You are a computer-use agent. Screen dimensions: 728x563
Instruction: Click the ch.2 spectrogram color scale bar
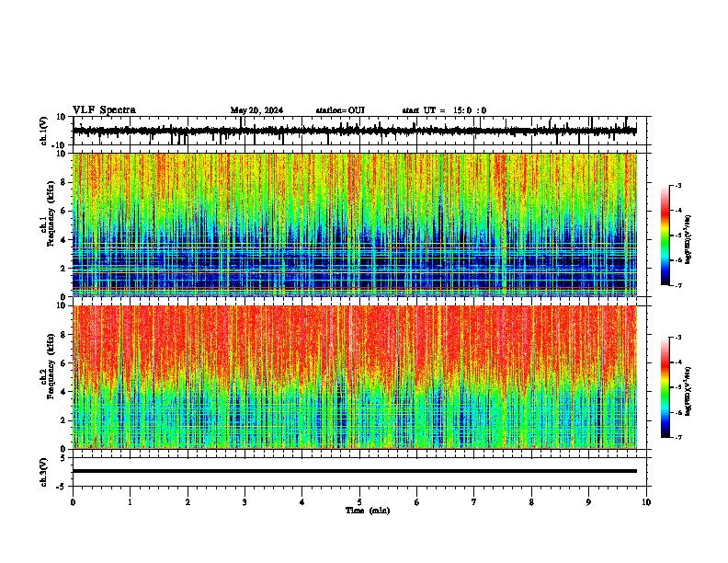(x=665, y=387)
